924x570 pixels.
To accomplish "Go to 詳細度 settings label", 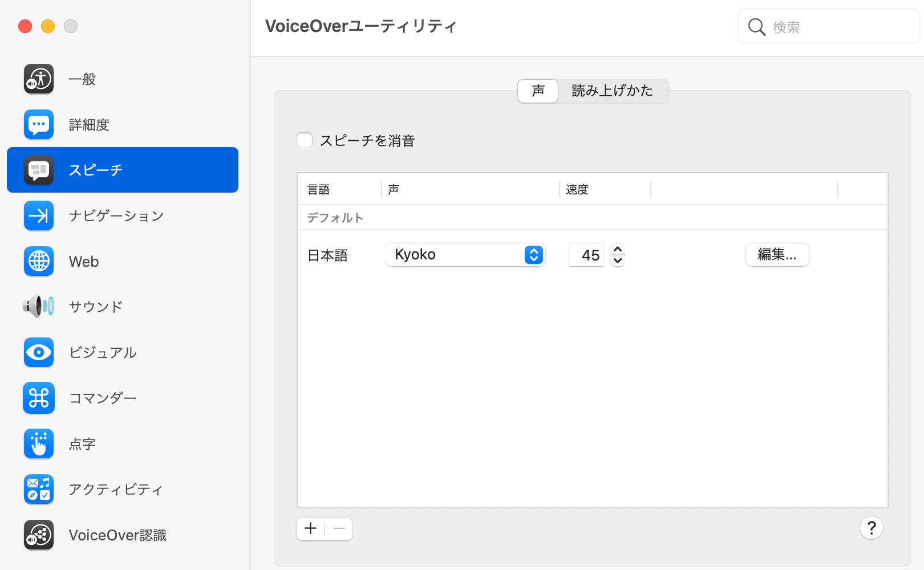I will pos(89,125).
